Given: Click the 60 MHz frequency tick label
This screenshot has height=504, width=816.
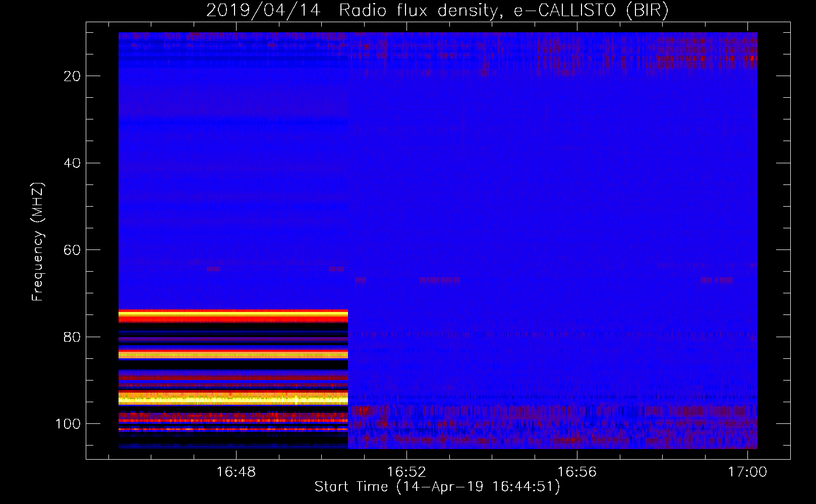Looking at the screenshot, I should (x=73, y=250).
